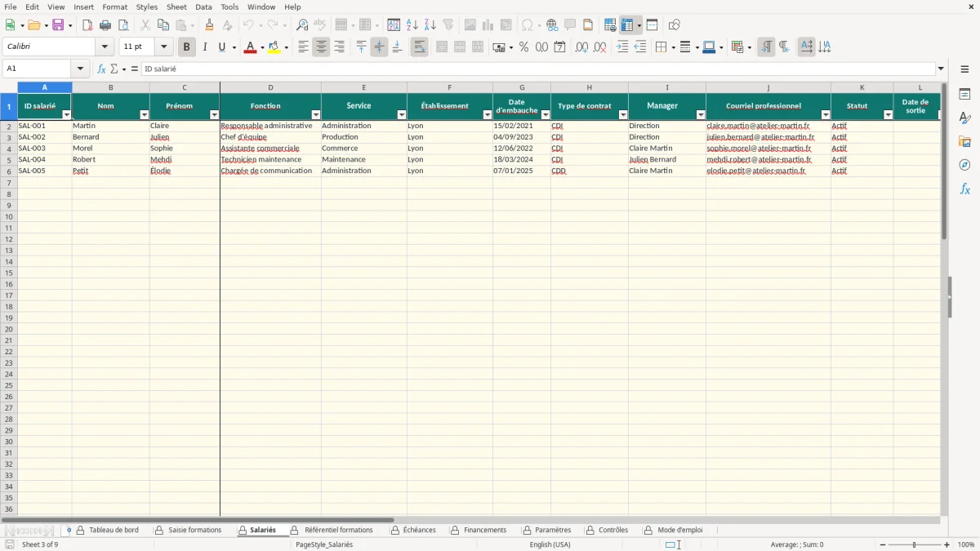Open the Statut column filter dropdown
Screen dimensions: 980x551
[x=889, y=115]
